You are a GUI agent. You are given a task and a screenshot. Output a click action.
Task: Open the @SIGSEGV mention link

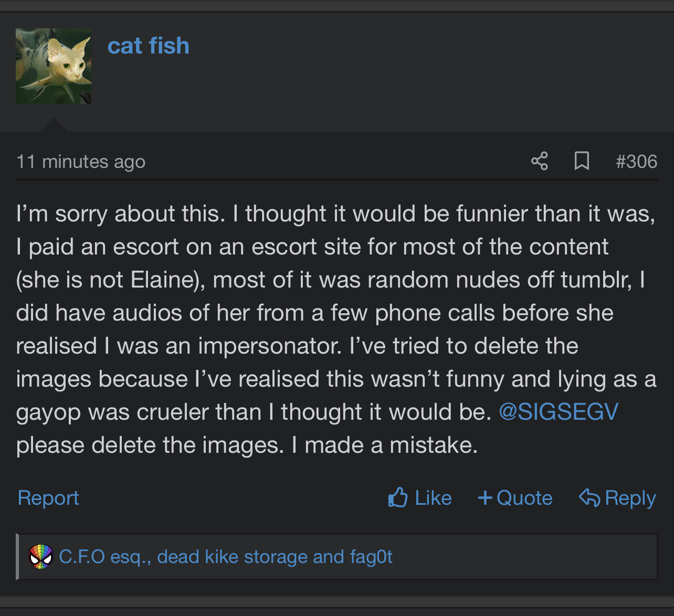coord(559,412)
